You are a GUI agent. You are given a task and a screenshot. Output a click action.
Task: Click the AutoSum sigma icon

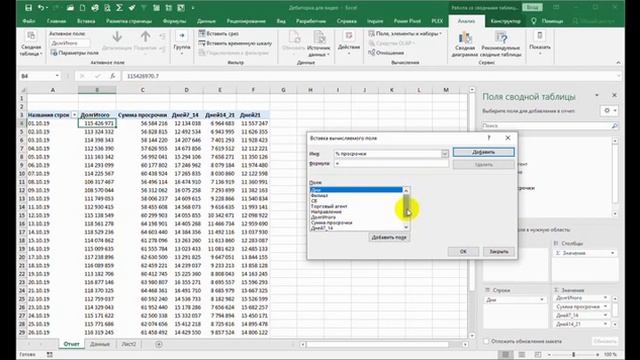[x=119, y=7]
